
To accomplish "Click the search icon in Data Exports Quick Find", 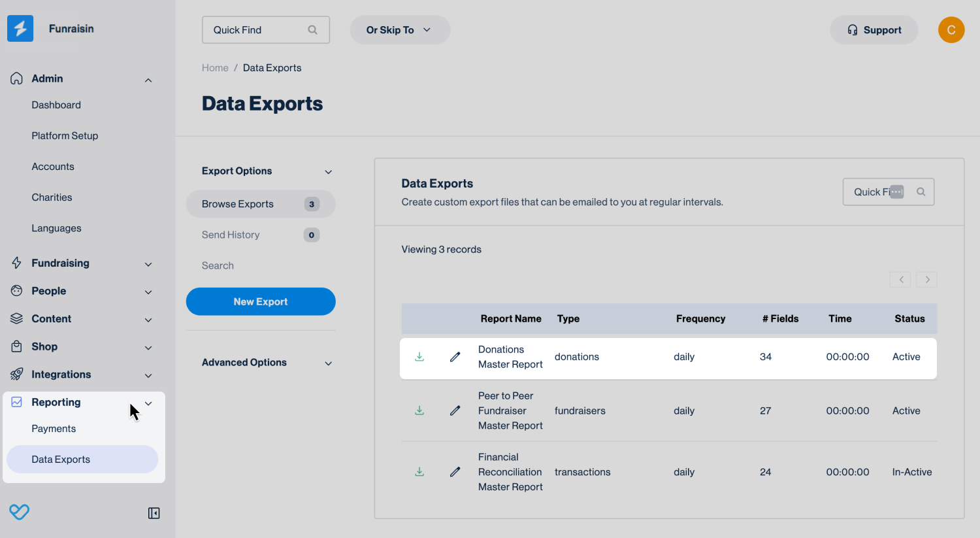I will coord(921,192).
